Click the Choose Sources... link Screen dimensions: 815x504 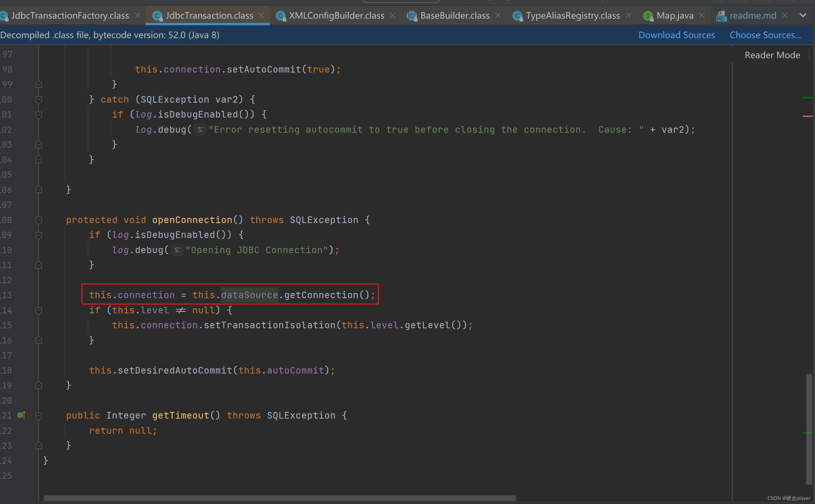point(765,35)
